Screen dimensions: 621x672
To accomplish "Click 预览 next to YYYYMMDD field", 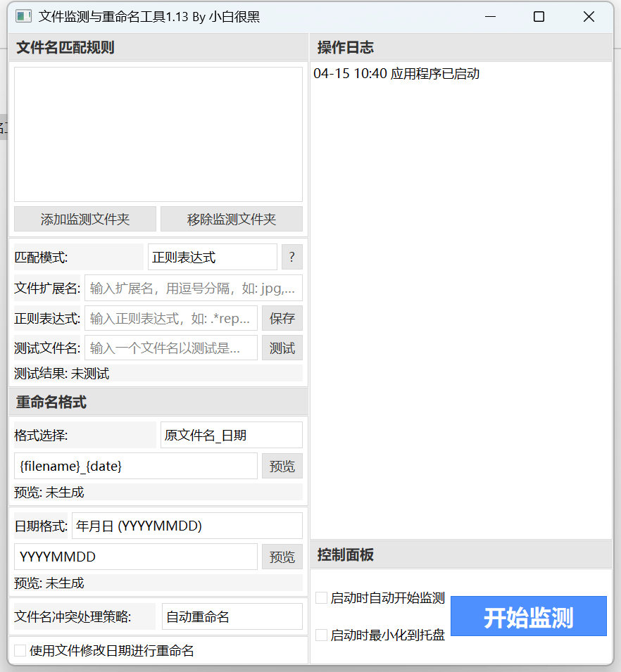I will [x=282, y=557].
